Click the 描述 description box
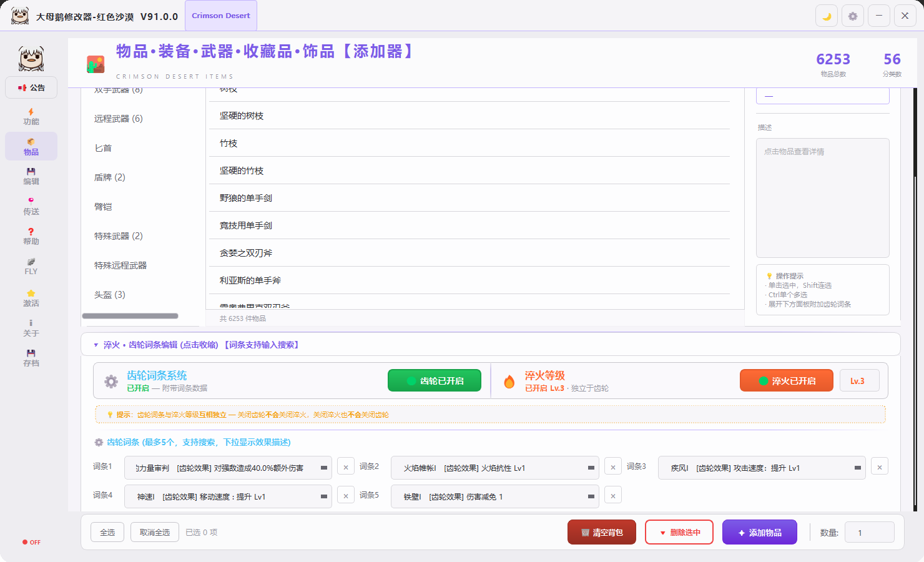 (x=823, y=198)
